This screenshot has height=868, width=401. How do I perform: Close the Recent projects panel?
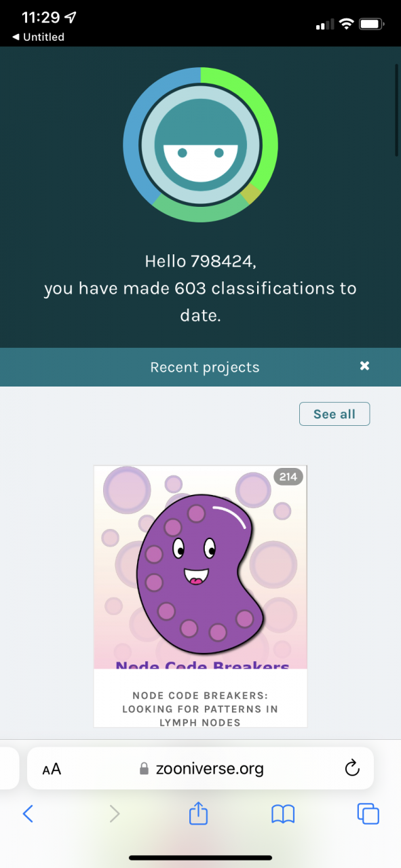pyautogui.click(x=365, y=366)
